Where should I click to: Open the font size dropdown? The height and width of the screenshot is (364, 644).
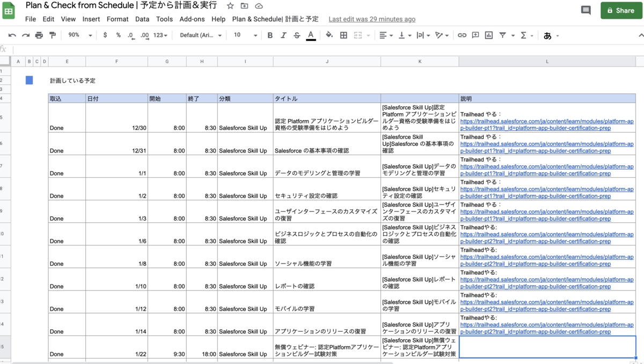click(245, 35)
